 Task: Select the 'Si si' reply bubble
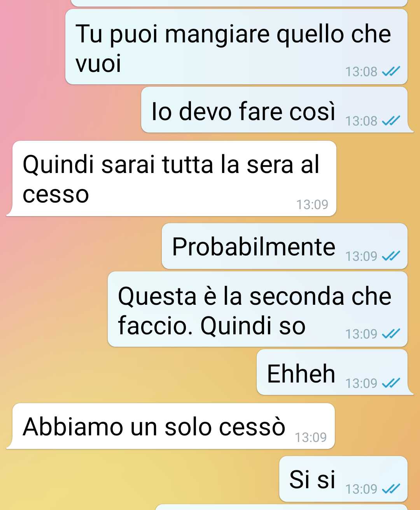tap(343, 479)
